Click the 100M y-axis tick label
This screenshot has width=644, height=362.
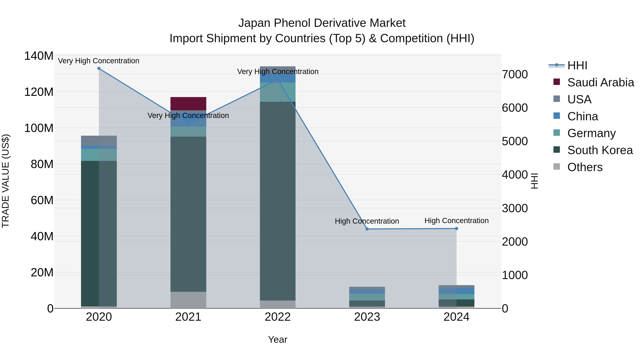[x=39, y=128]
